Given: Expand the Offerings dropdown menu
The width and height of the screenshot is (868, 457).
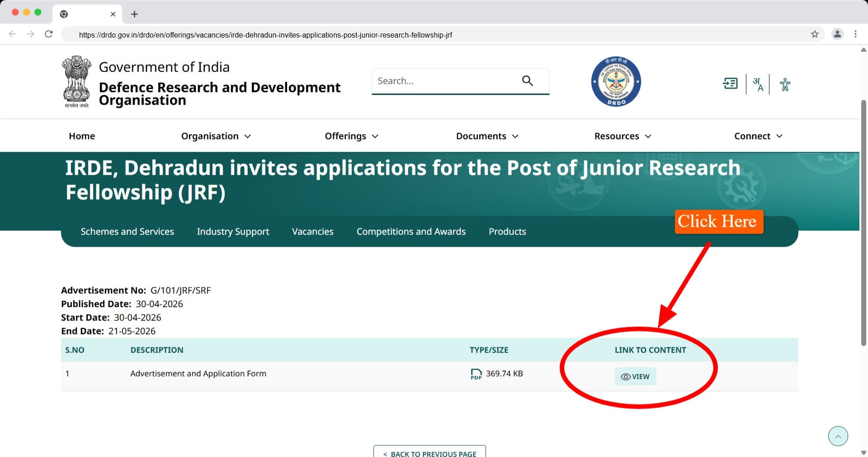Looking at the screenshot, I should point(351,136).
